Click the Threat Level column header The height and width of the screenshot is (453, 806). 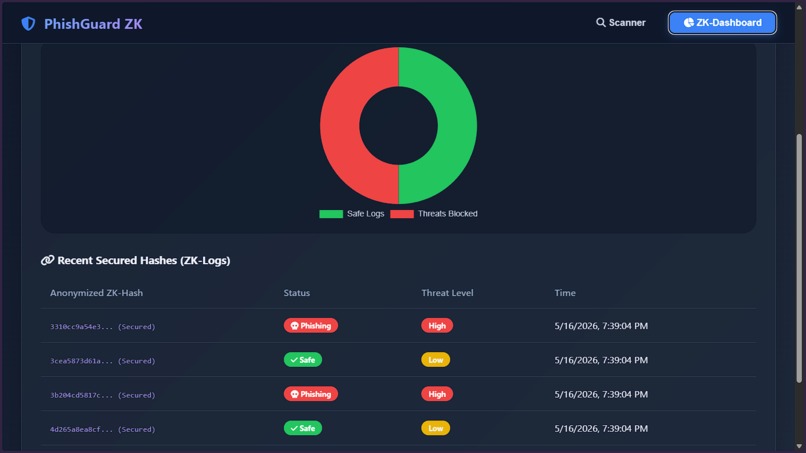[x=447, y=293]
